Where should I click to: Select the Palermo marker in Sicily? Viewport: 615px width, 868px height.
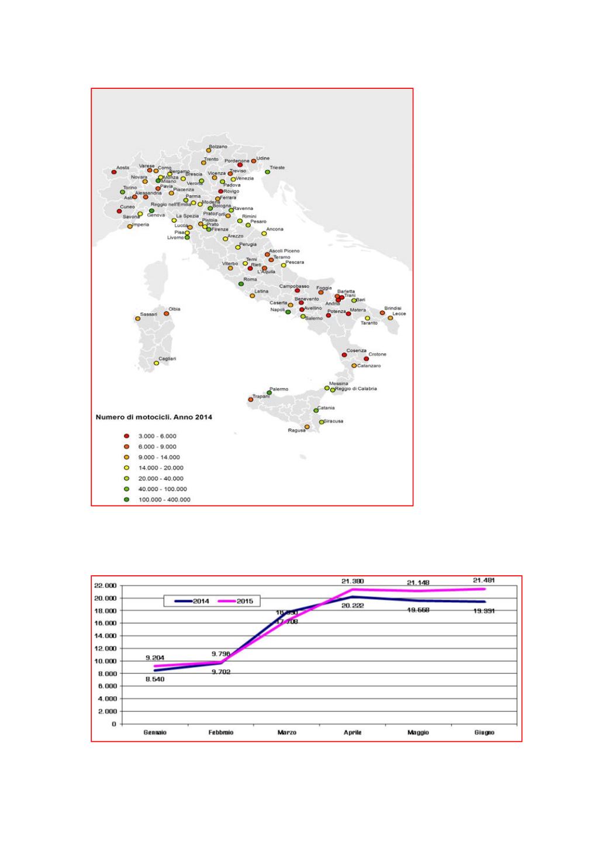coord(269,393)
